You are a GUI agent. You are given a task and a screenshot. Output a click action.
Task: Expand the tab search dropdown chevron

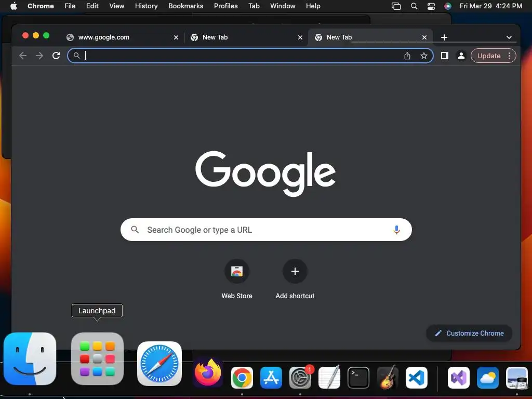509,37
